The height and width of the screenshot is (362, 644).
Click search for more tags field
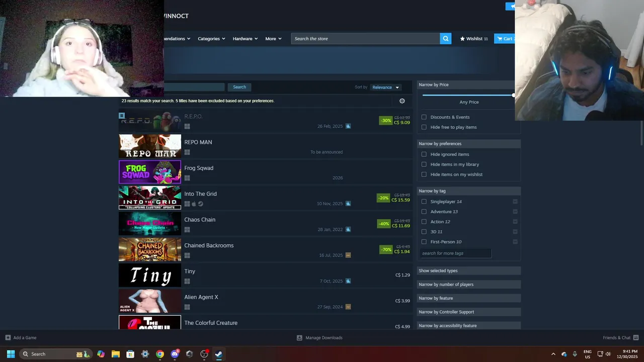coord(455,253)
